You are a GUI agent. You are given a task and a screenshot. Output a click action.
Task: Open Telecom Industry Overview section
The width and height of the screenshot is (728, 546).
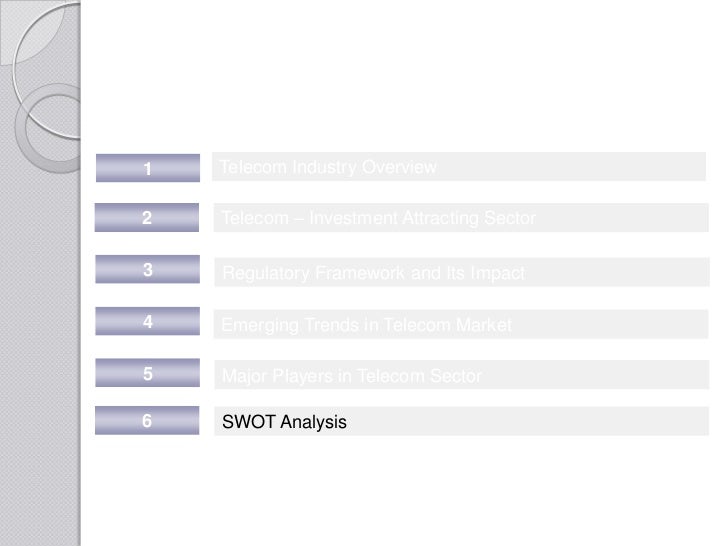[329, 167]
